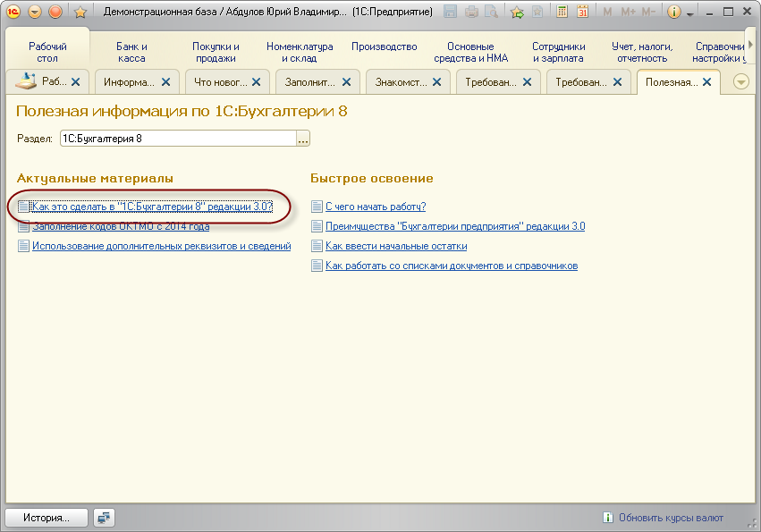Open link Заполнение кодов ОКТМО с 2014 года
Image resolution: width=761 pixels, height=532 pixels.
tap(121, 226)
